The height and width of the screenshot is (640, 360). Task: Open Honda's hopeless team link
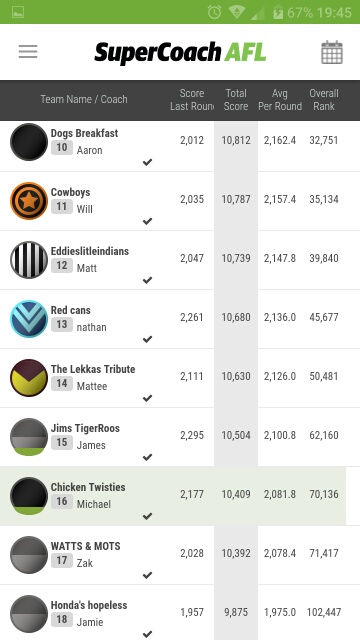click(89, 605)
